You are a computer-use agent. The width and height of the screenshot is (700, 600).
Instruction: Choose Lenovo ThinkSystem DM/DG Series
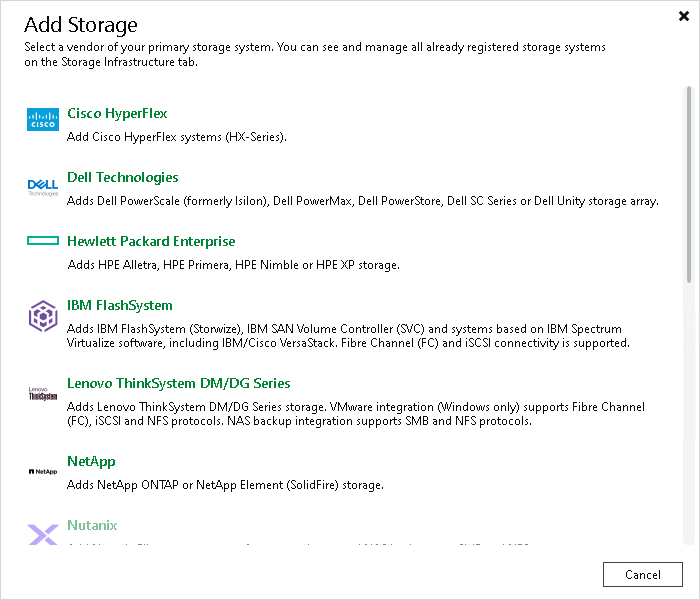point(179,383)
